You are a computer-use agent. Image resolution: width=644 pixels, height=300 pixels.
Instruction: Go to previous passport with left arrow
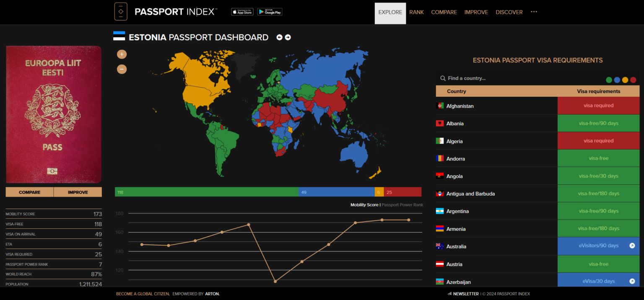[279, 37]
